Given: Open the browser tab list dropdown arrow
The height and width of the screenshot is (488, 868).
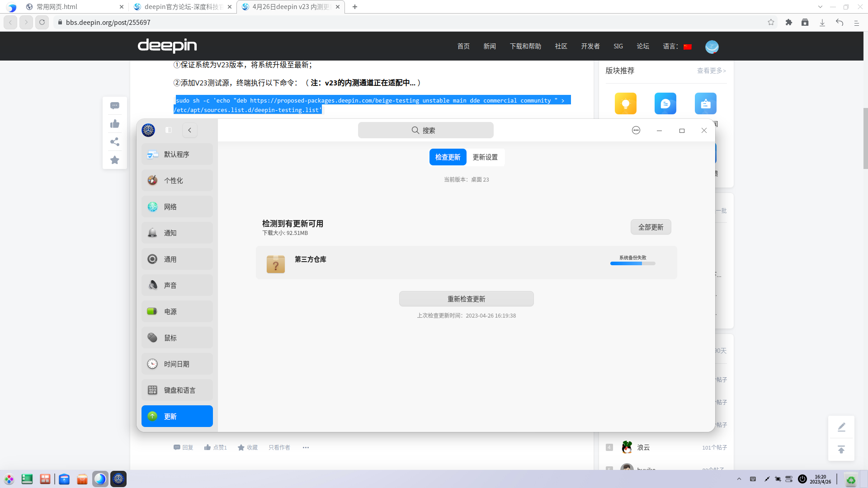Looking at the screenshot, I should coord(820,6).
